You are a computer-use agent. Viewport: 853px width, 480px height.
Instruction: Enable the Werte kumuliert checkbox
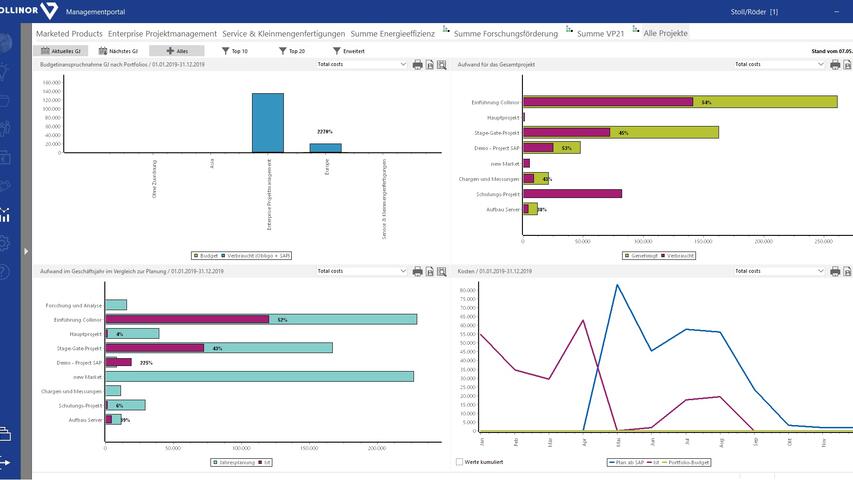tap(459, 462)
